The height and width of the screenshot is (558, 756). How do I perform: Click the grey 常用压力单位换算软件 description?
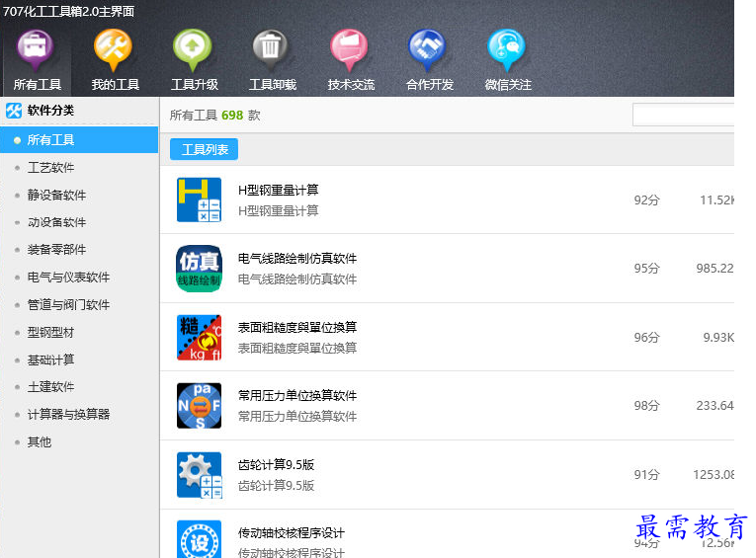point(297,417)
